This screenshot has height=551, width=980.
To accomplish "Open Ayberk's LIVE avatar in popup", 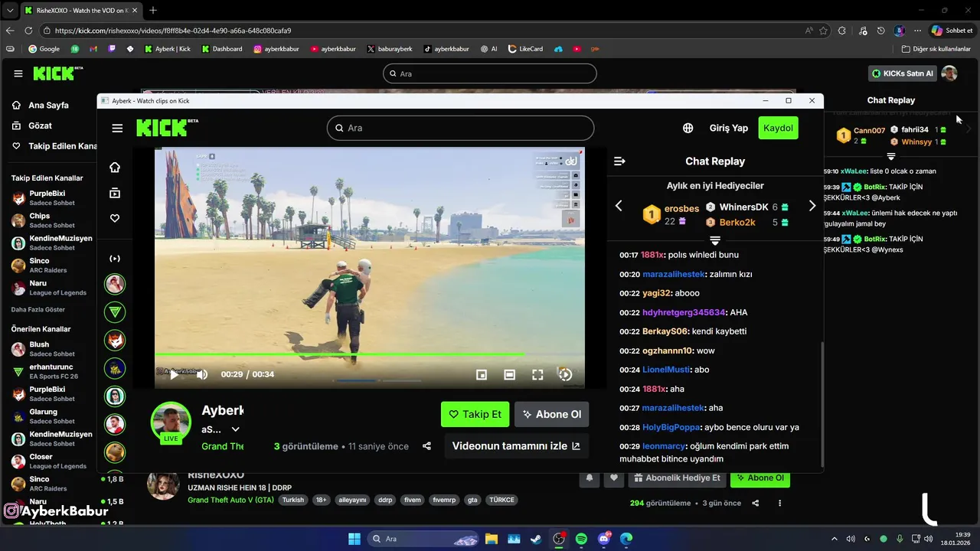I will (171, 422).
